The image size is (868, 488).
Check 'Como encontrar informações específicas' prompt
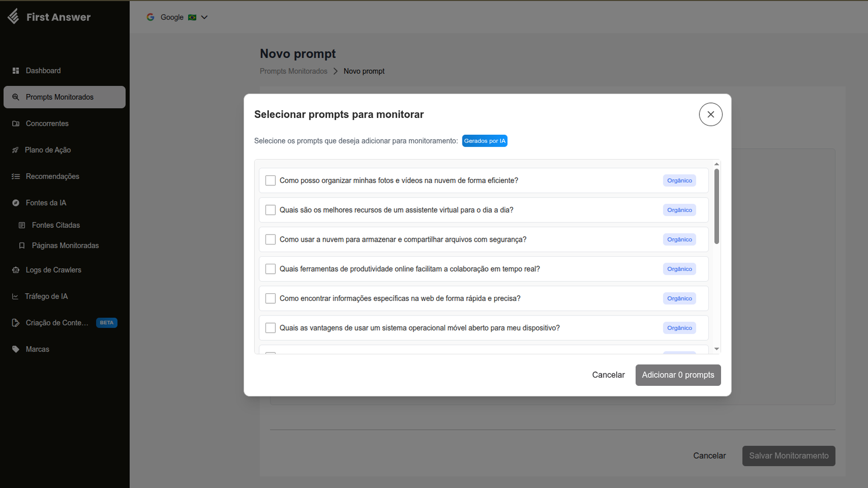click(270, 299)
